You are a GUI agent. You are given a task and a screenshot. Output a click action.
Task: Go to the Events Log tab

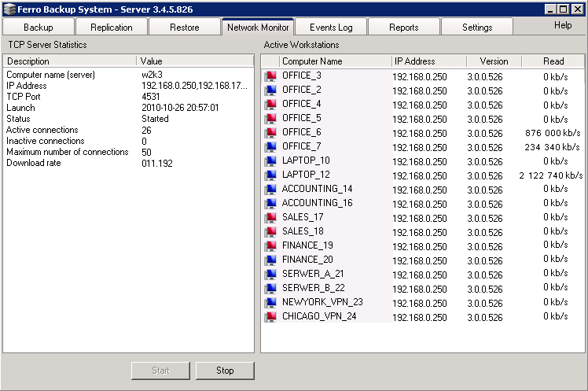331,28
